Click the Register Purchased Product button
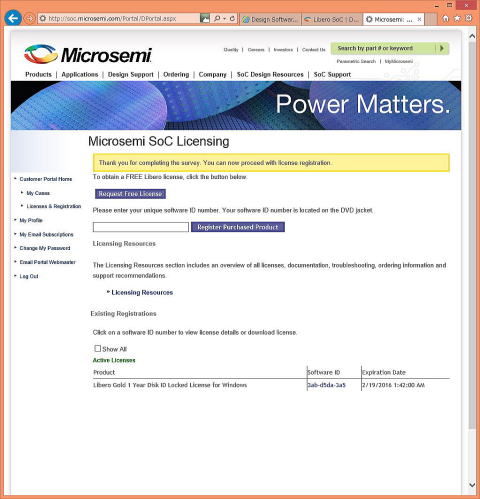 pos(238,227)
